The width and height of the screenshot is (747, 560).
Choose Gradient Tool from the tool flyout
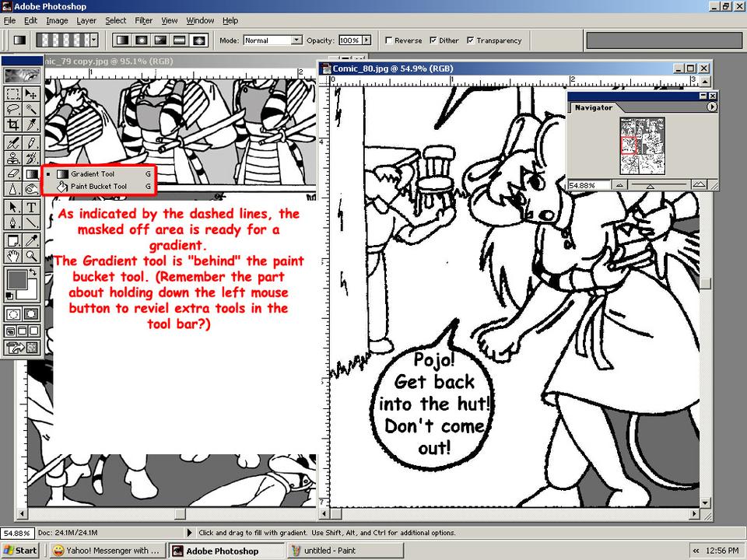click(99, 173)
